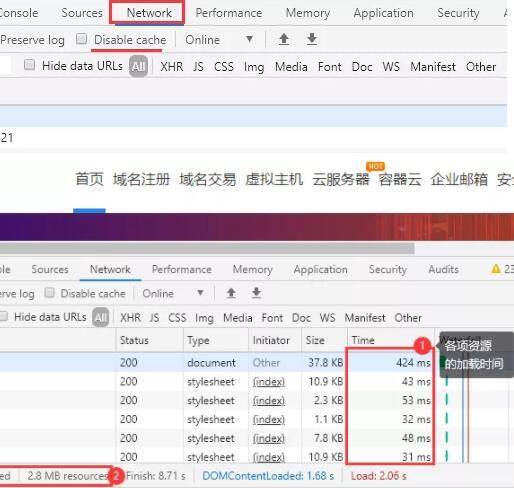
Task: Click the export HAR download arrow in top toolbar
Action: [312, 39]
